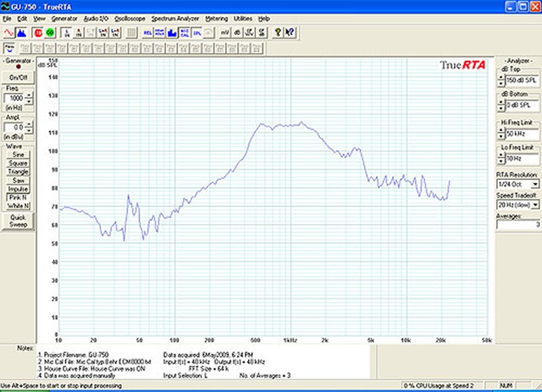542x392 pixels.
Task: Open the Oscilloscope menu
Action: (x=130, y=19)
